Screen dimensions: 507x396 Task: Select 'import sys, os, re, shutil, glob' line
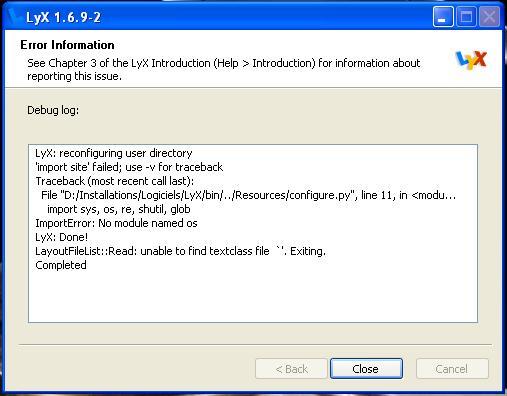tap(119, 209)
